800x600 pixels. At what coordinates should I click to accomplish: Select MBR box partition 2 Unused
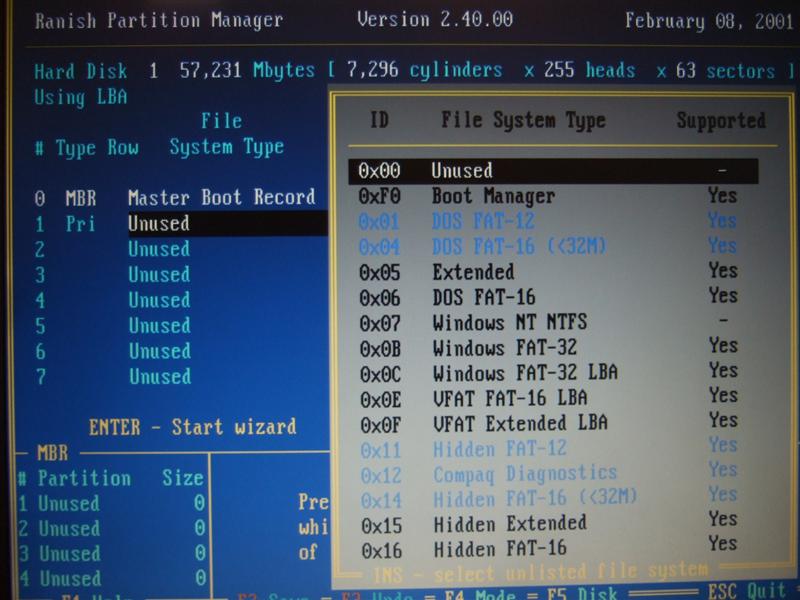click(112, 529)
